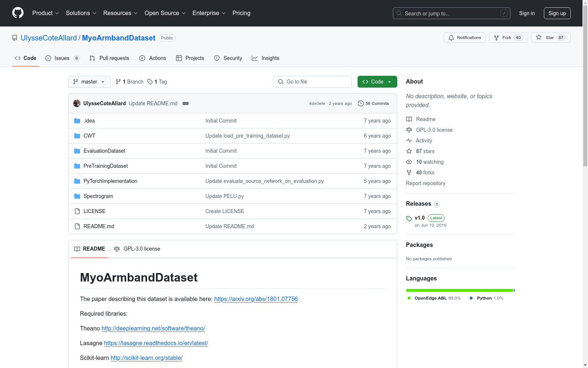The image size is (588, 368).
Task: Open the green Code dropdown button
Action: [377, 82]
